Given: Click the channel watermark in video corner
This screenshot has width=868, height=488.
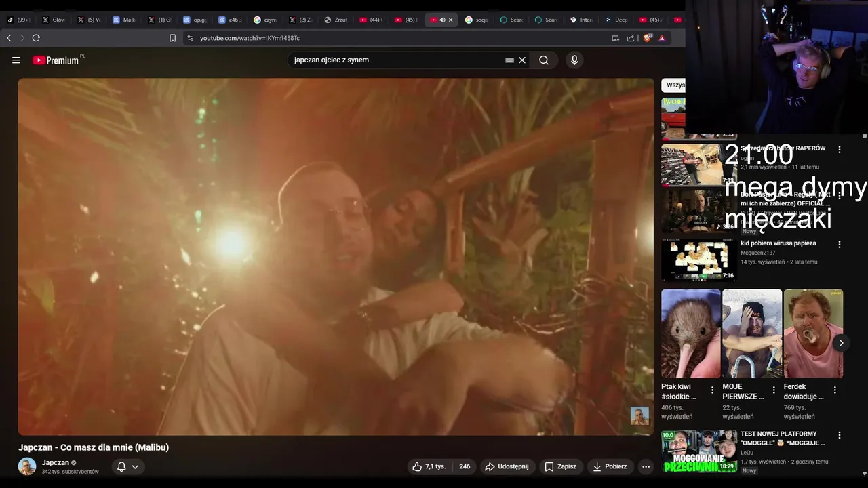Looking at the screenshot, I should coord(639,415).
